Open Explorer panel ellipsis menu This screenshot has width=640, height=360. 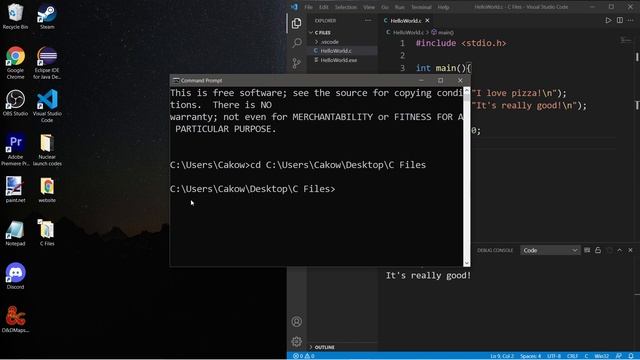point(368,20)
